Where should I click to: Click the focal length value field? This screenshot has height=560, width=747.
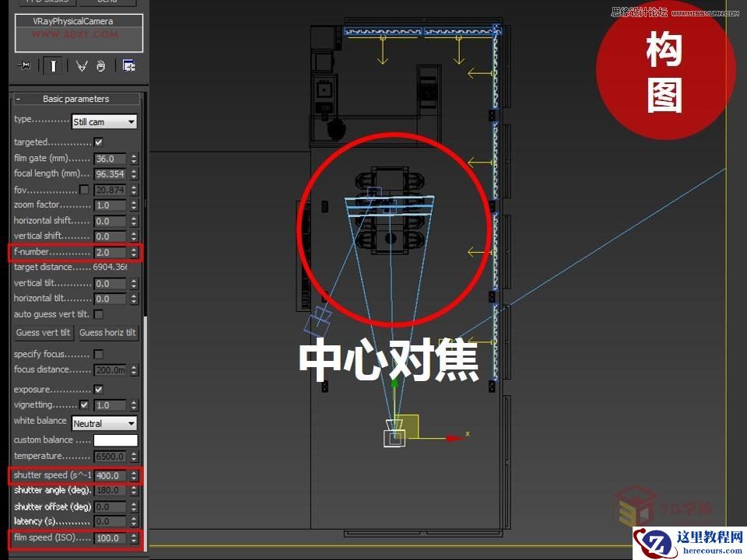pos(110,174)
